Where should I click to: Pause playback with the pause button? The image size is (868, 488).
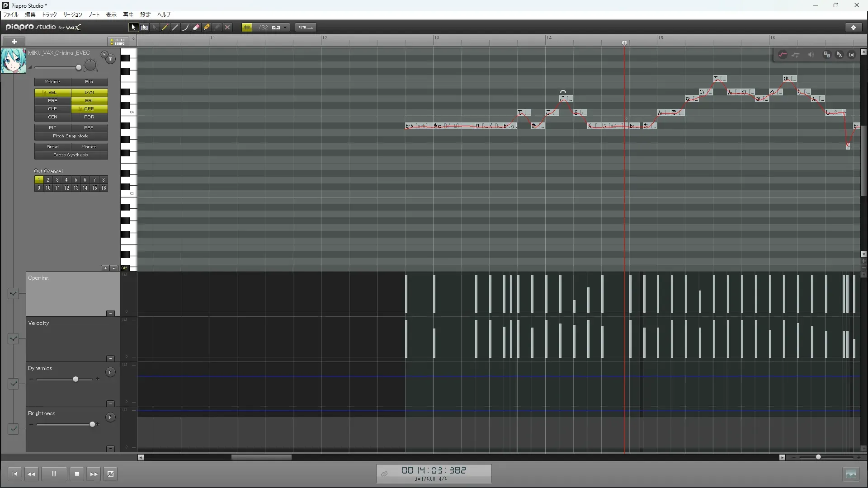click(x=54, y=474)
